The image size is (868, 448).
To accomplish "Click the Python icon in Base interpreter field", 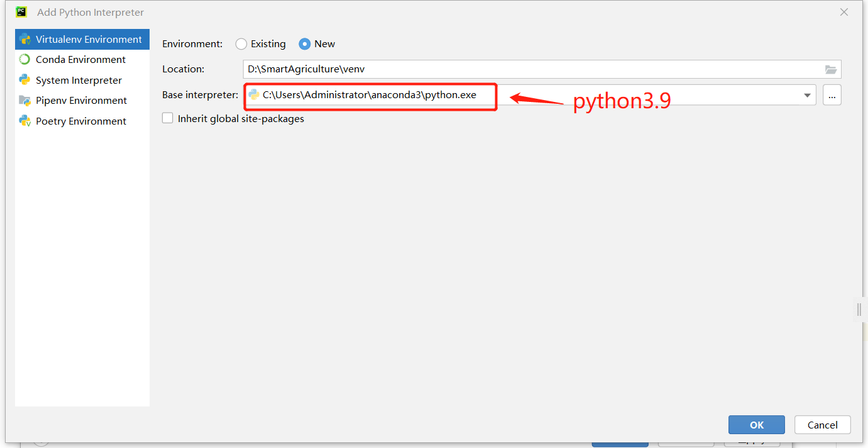I will [x=254, y=95].
